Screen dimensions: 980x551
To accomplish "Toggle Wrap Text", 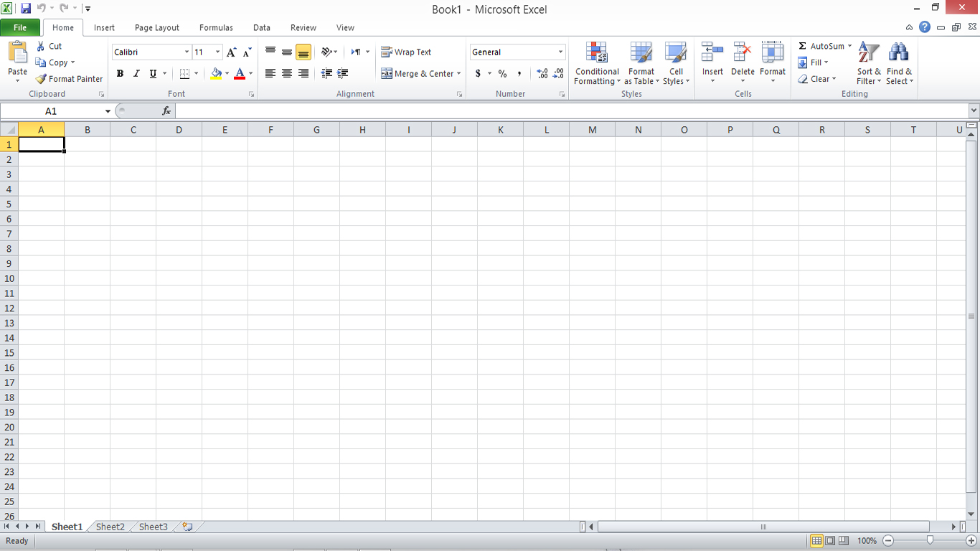I will click(x=406, y=52).
